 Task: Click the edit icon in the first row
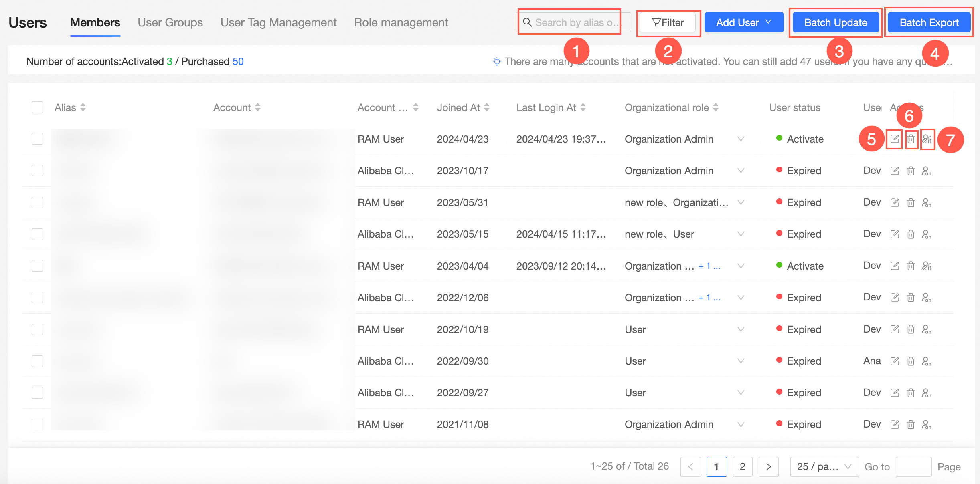pos(895,139)
